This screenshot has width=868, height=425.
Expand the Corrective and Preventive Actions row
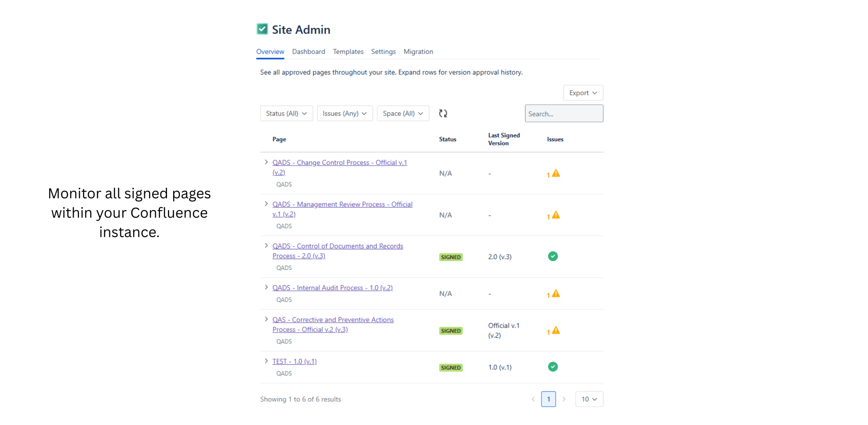266,319
